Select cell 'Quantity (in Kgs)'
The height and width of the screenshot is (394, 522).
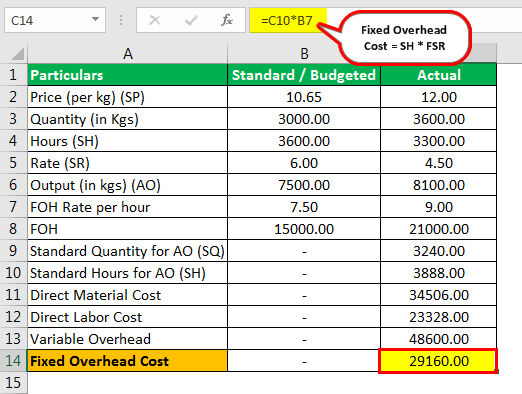coord(128,119)
